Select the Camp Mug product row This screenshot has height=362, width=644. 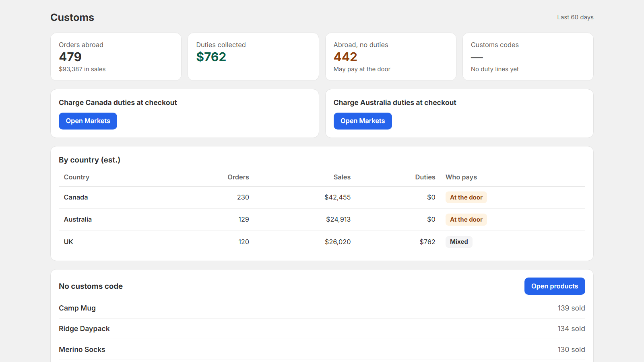322,308
